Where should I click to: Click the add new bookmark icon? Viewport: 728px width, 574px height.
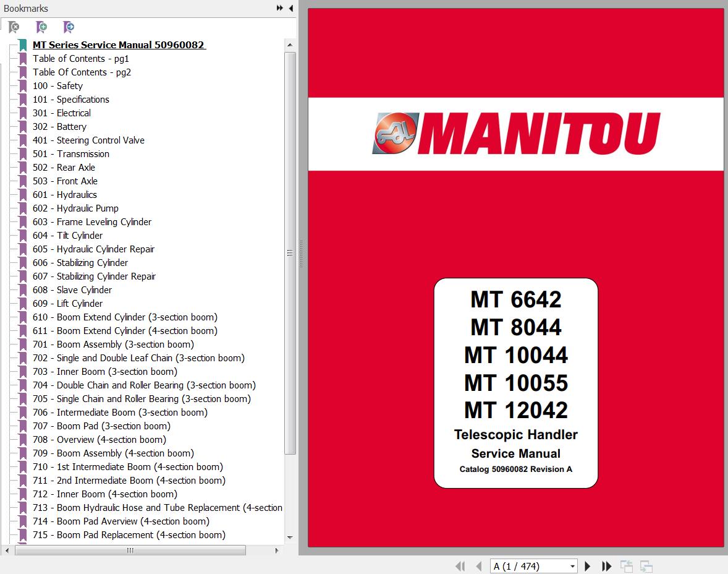(41, 27)
